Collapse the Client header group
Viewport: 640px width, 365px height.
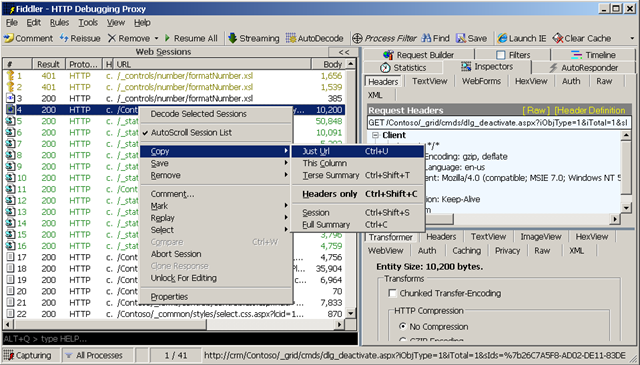(x=376, y=135)
